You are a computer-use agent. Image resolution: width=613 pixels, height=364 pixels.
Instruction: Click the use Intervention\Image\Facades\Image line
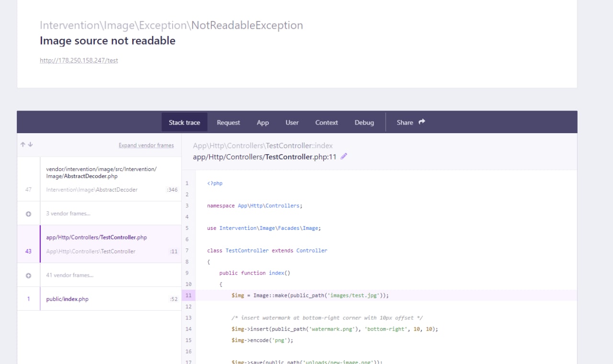264,228
